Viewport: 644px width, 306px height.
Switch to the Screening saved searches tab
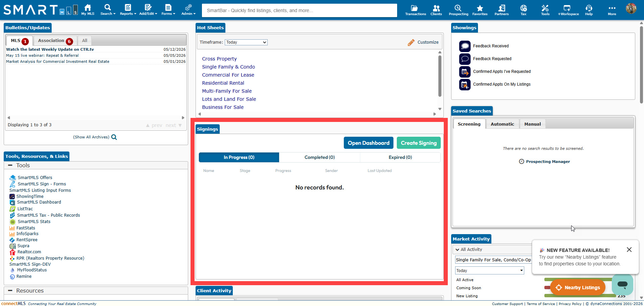coord(469,124)
